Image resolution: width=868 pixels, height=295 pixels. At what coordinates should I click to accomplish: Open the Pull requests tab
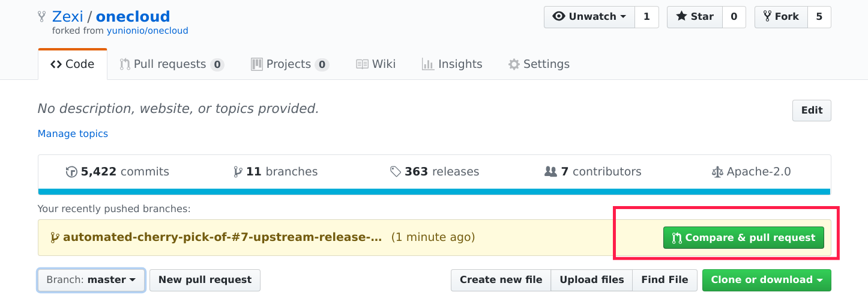171,64
